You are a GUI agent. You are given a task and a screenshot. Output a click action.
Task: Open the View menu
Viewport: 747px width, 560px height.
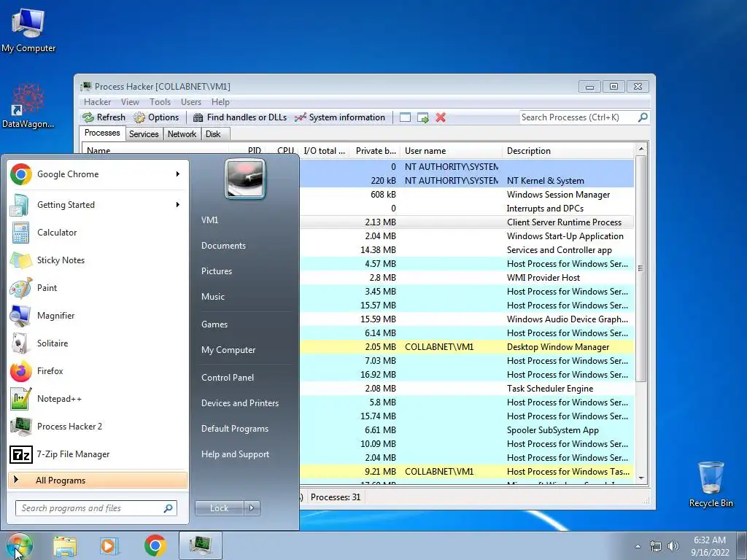[x=130, y=102]
